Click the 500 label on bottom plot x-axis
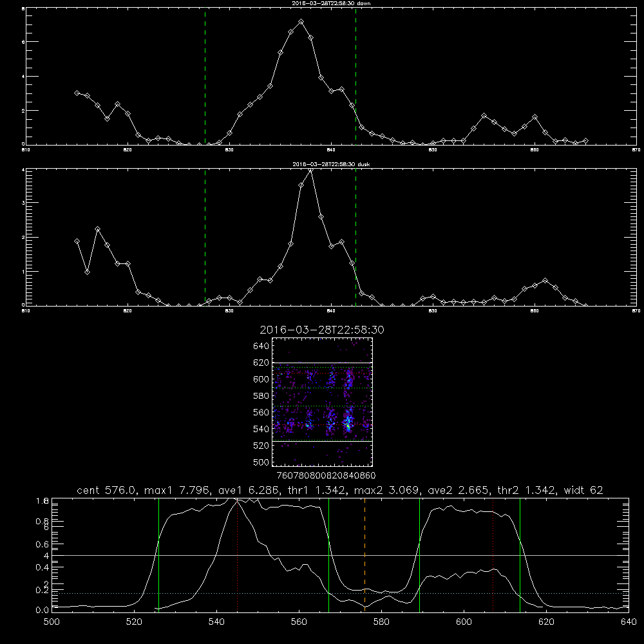 tap(52, 622)
